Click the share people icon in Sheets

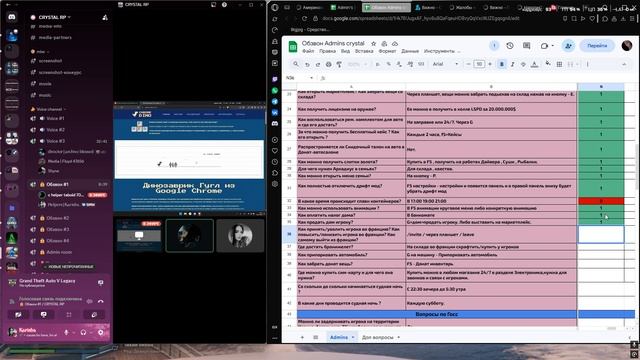point(568,46)
